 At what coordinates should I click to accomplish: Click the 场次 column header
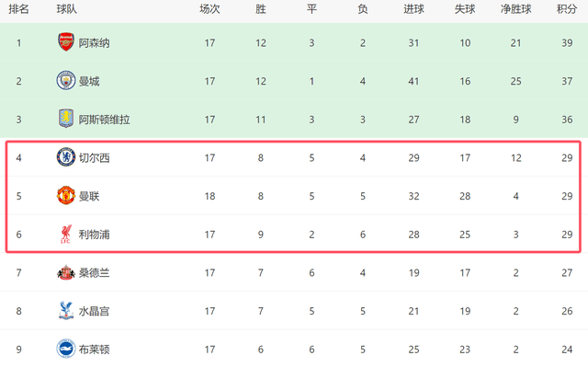[x=209, y=9]
